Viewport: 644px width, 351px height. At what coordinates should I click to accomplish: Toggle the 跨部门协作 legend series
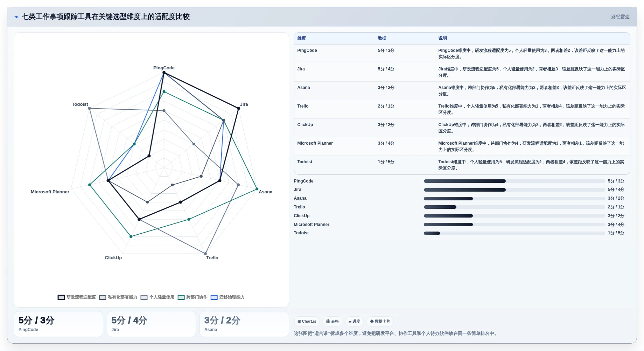[x=192, y=297]
